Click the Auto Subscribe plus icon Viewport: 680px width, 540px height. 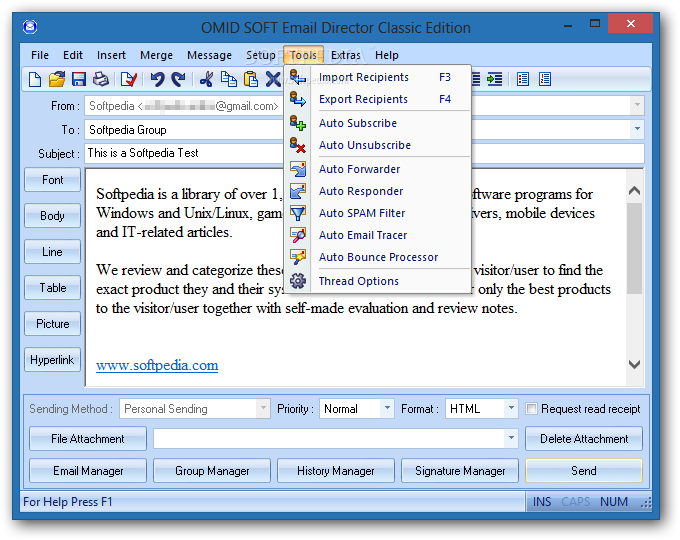click(x=298, y=123)
